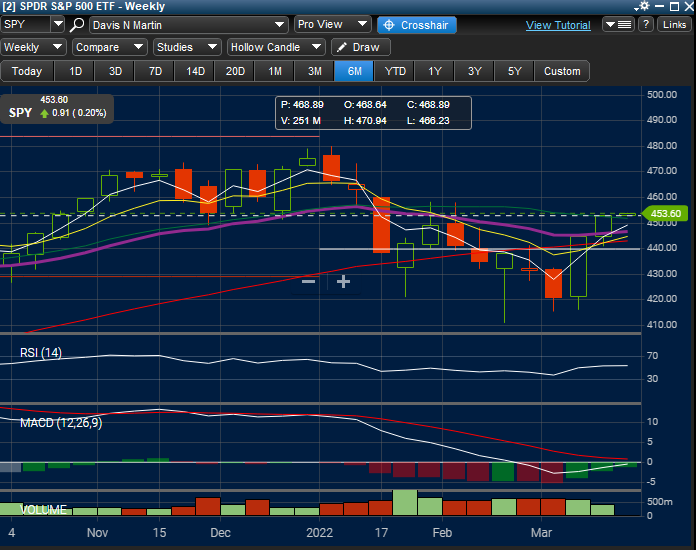The image size is (696, 550).
Task: Open the View Tutorial link
Action: 558,25
